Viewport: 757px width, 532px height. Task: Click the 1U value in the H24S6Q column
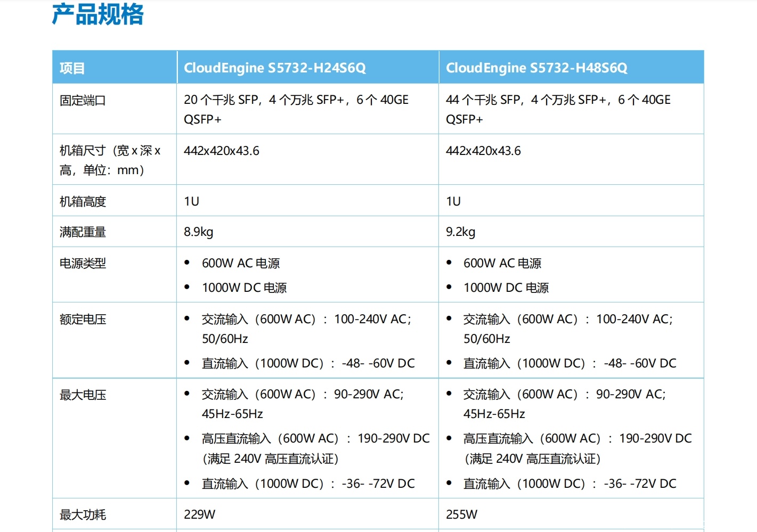(191, 201)
